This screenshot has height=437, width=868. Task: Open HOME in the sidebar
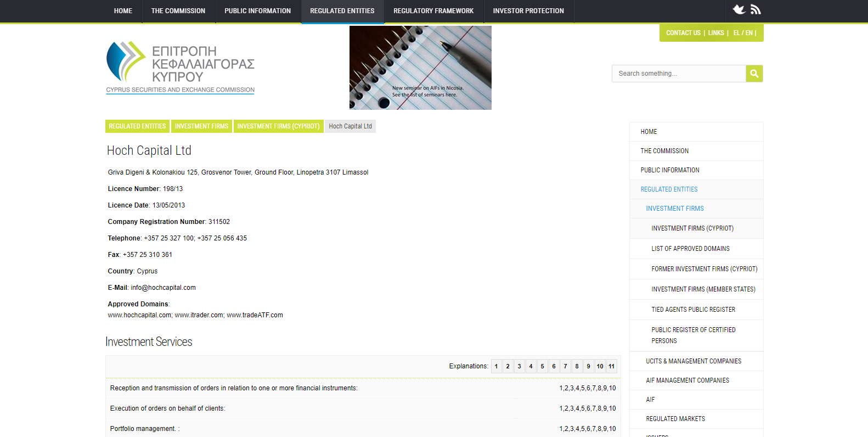point(696,132)
